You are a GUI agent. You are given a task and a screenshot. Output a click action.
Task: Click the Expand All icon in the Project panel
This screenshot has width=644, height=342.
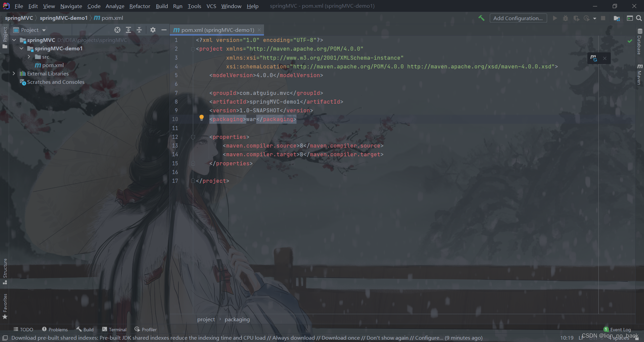coord(128,30)
